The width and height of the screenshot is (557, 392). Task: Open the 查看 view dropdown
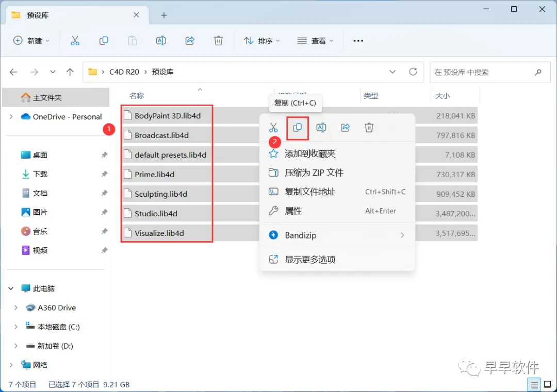pos(315,41)
